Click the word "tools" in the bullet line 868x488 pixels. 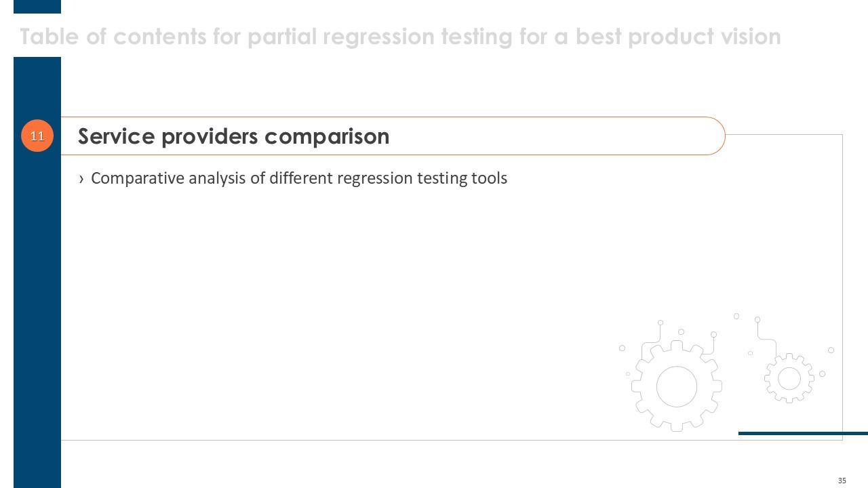coord(488,178)
